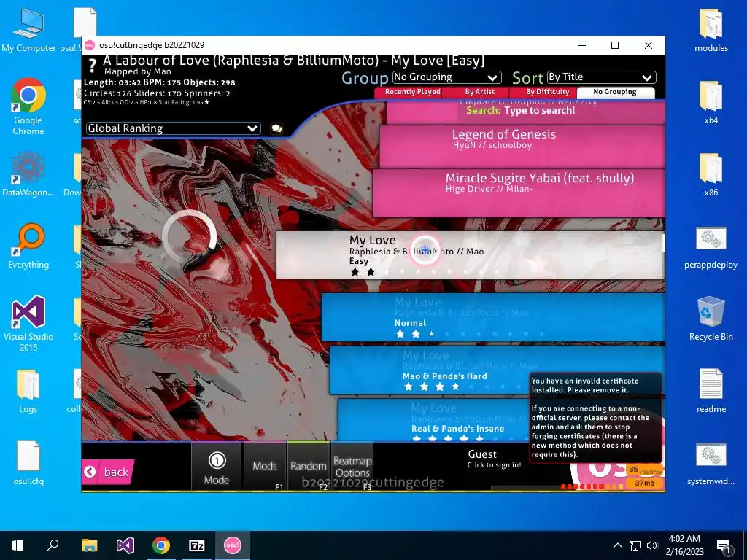Click the taskbar search magnifier

pyautogui.click(x=53, y=545)
